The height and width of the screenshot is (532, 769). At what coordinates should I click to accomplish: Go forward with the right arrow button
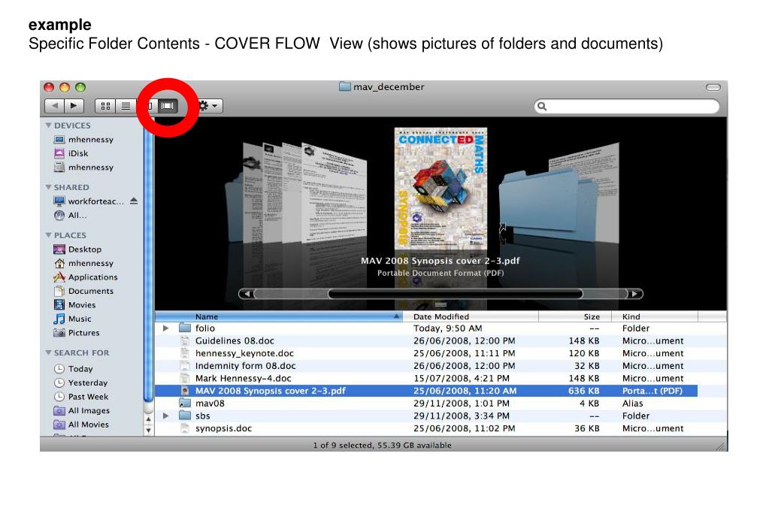pyautogui.click(x=74, y=106)
